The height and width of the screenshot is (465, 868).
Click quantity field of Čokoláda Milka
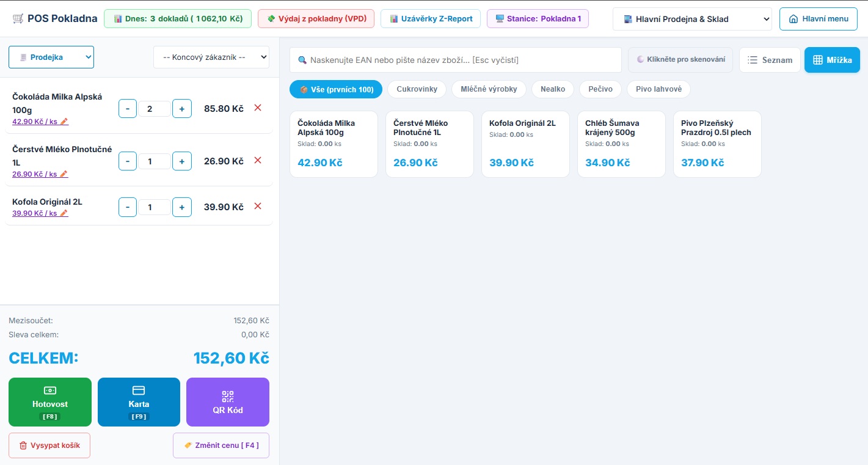(155, 109)
